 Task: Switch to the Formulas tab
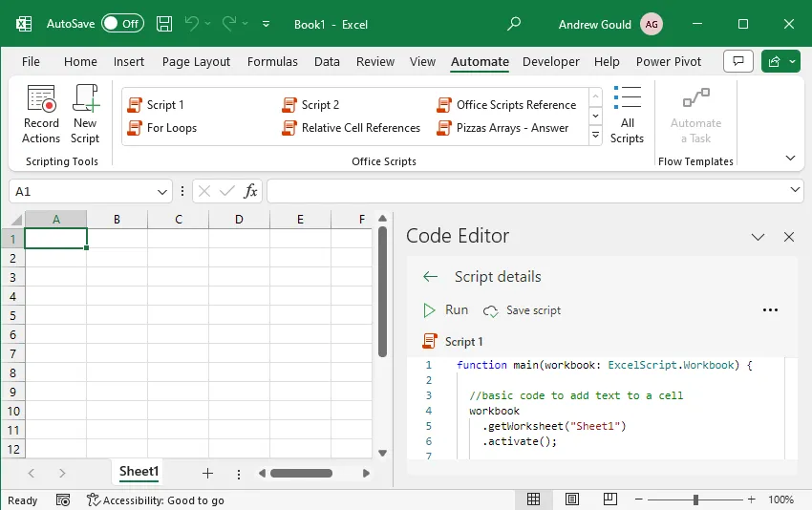pyautogui.click(x=272, y=62)
